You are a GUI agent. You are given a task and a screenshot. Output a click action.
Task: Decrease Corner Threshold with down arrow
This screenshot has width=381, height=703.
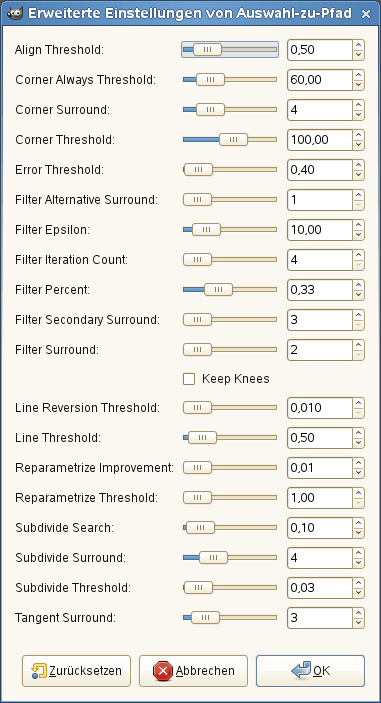(358, 145)
